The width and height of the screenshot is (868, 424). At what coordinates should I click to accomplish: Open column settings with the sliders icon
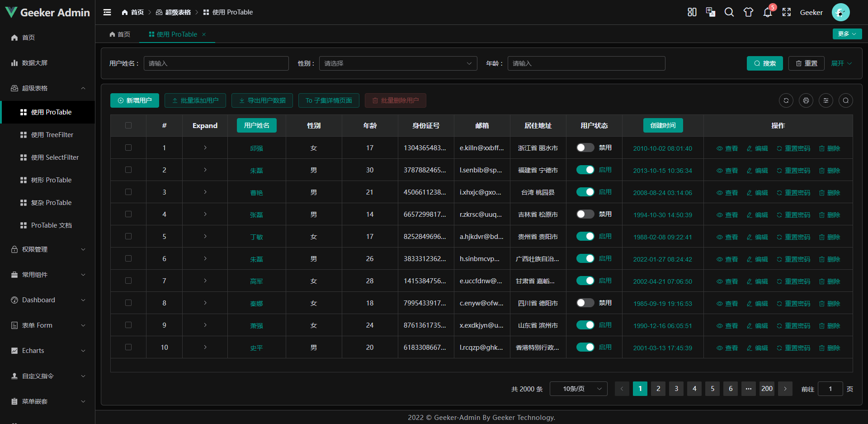point(826,100)
